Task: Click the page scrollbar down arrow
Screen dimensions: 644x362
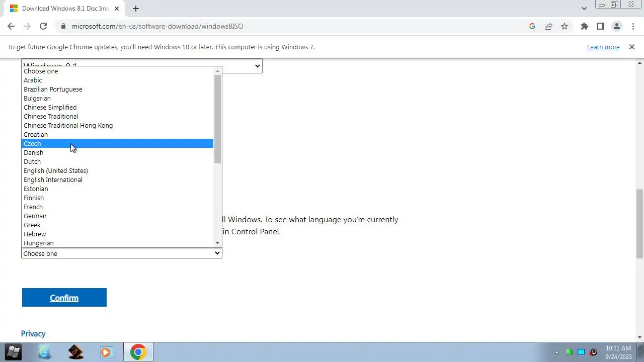Action: pos(639,337)
